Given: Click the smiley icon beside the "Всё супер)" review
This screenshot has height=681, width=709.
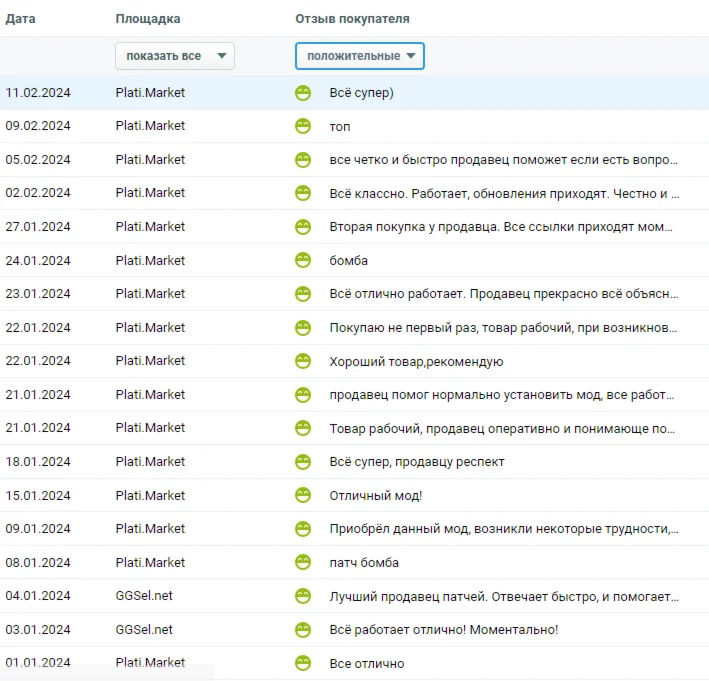Looking at the screenshot, I should (x=303, y=93).
